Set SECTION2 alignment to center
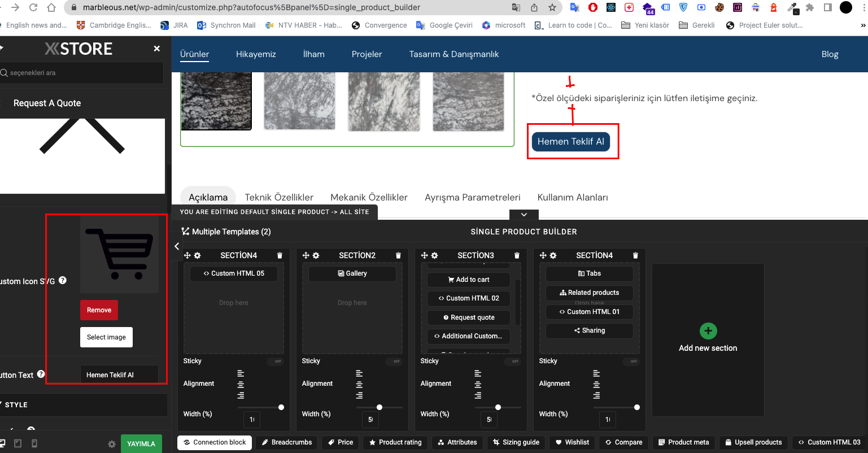This screenshot has height=453, width=868. pyautogui.click(x=359, y=384)
